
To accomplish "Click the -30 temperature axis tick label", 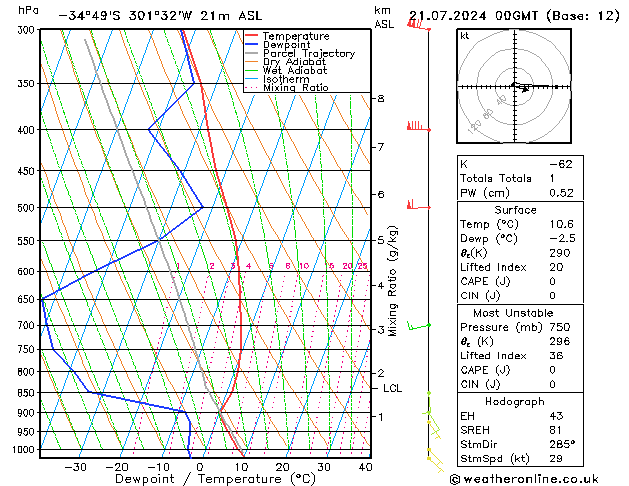I will coord(75,467).
